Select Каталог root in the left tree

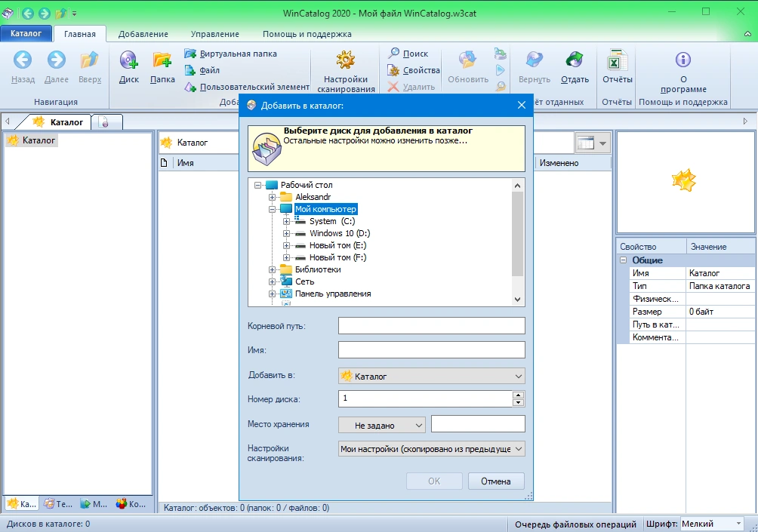(32, 140)
